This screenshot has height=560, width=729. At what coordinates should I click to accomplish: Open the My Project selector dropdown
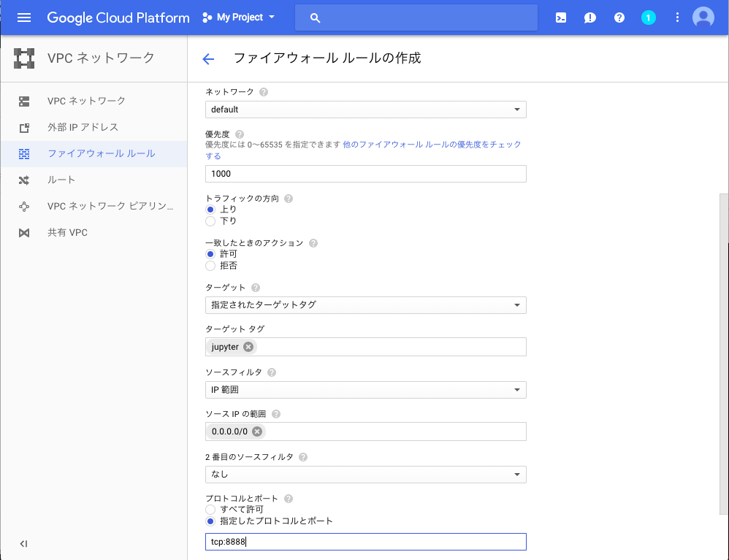[239, 18]
